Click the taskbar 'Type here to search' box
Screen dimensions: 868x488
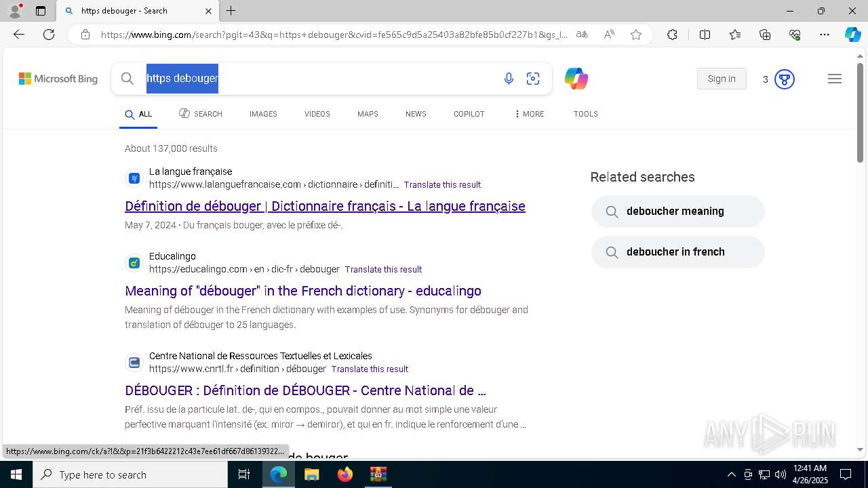point(130,474)
